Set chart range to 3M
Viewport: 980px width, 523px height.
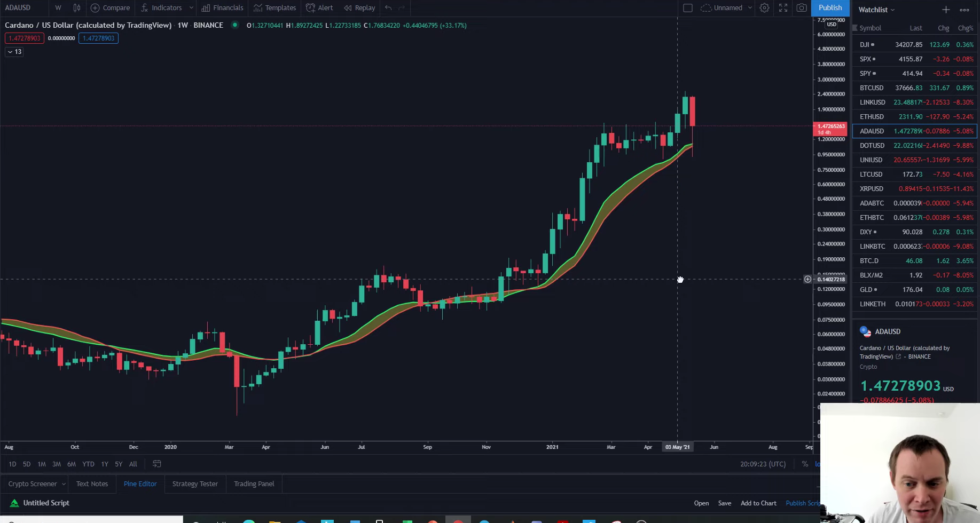(x=57, y=464)
